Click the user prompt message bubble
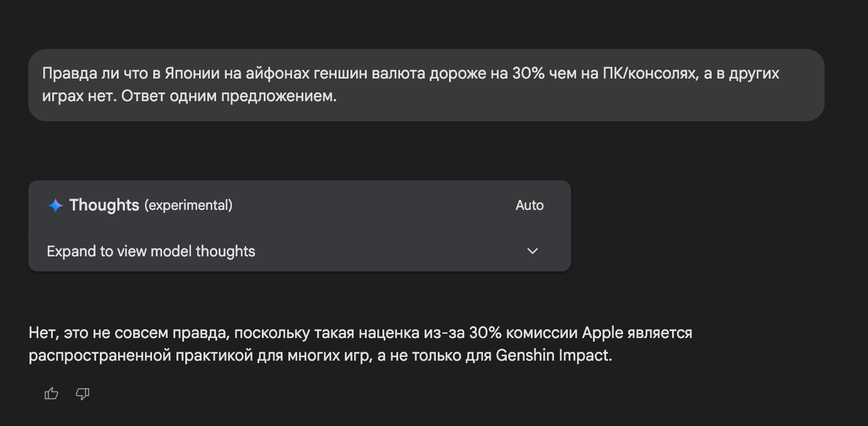 [x=426, y=85]
